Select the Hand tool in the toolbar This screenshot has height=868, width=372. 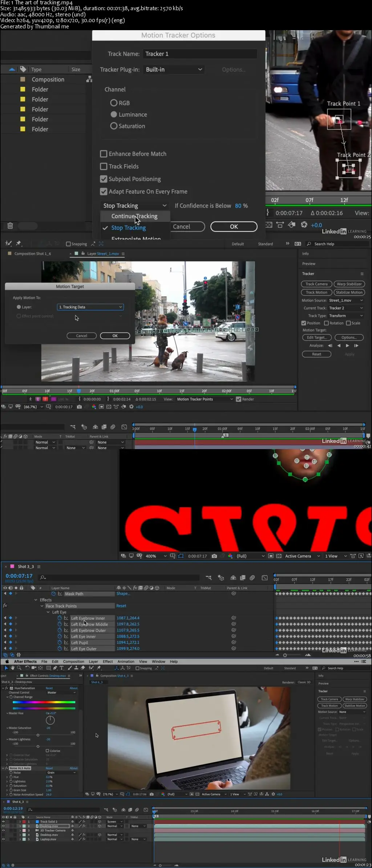(x=12, y=668)
